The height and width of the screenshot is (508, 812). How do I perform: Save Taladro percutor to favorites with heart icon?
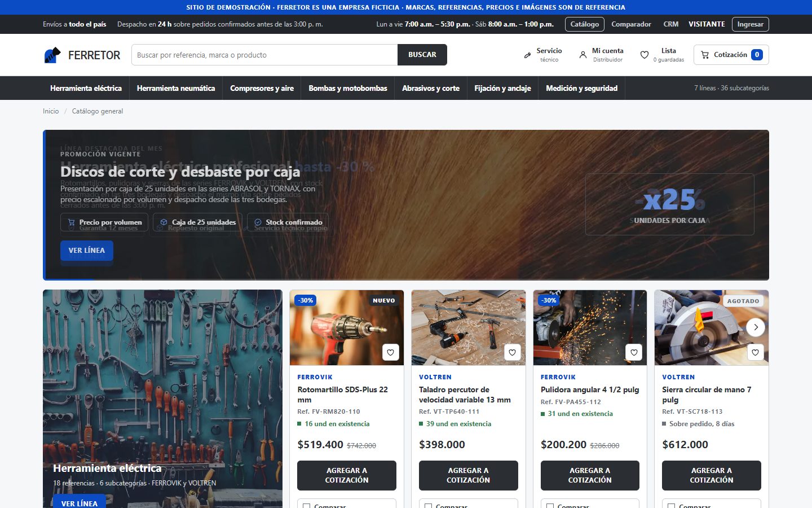click(x=512, y=352)
